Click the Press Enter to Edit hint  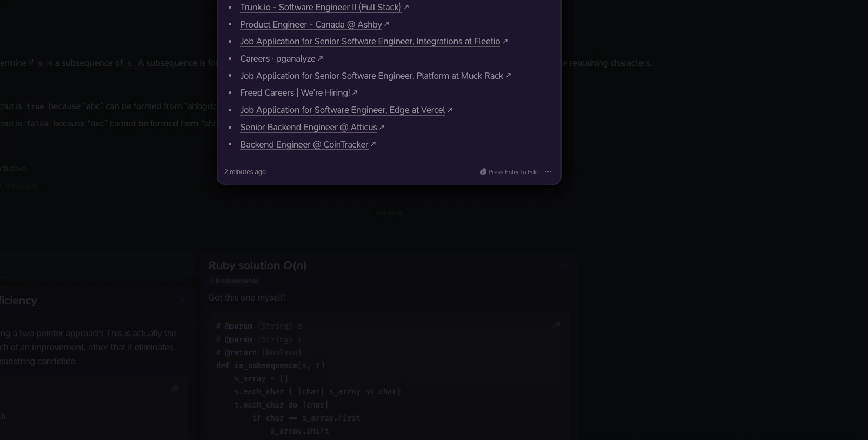click(x=509, y=172)
